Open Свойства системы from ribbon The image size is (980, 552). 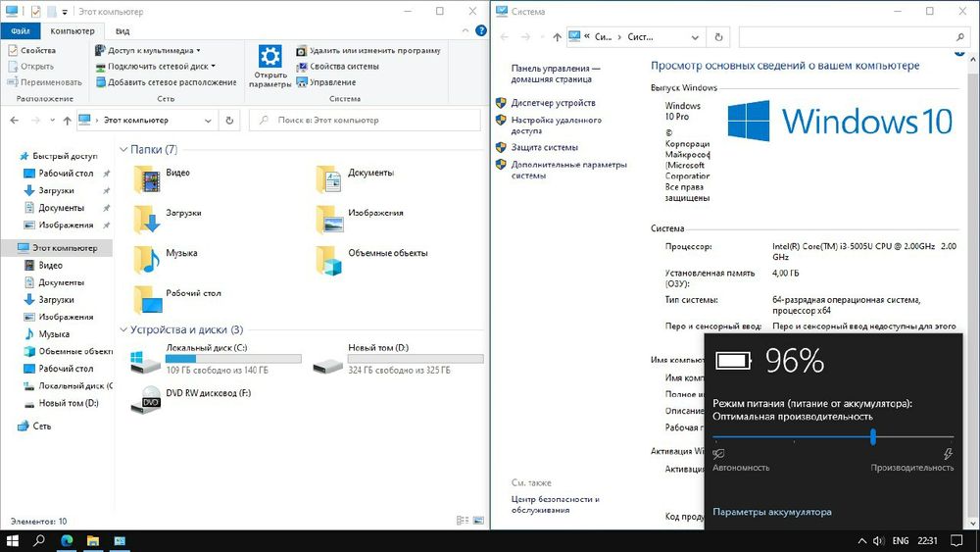coord(337,67)
